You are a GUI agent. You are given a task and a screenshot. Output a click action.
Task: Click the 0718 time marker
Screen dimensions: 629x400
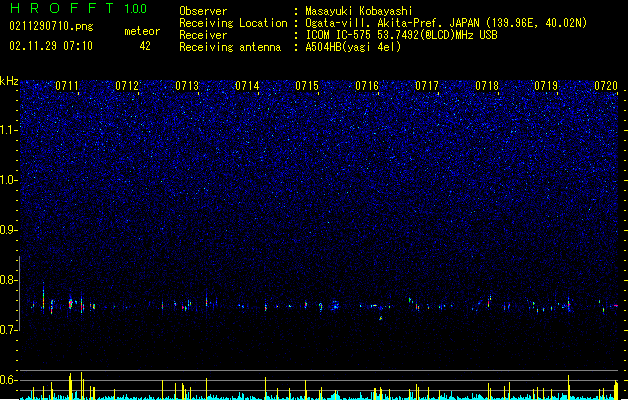487,86
